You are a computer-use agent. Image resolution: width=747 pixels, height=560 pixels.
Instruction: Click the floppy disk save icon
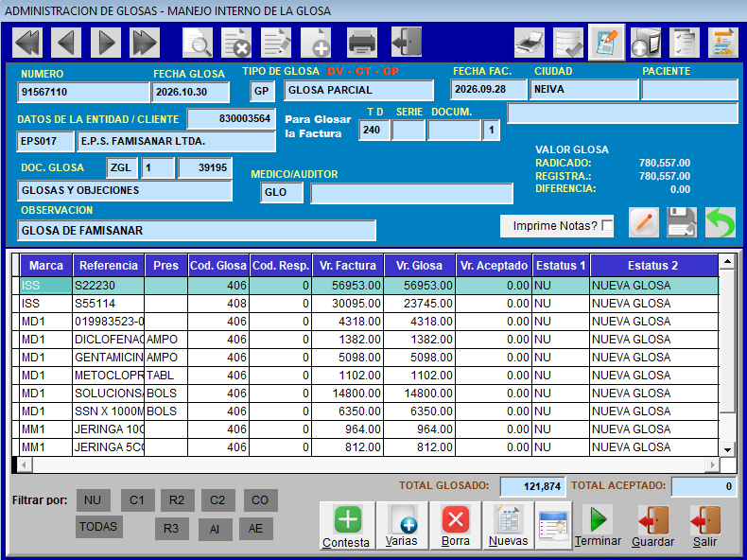point(682,222)
